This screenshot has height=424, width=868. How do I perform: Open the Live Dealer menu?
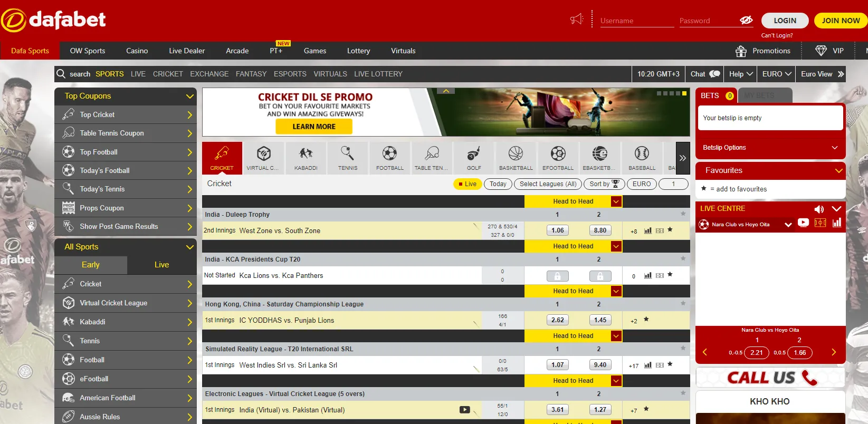coord(187,51)
